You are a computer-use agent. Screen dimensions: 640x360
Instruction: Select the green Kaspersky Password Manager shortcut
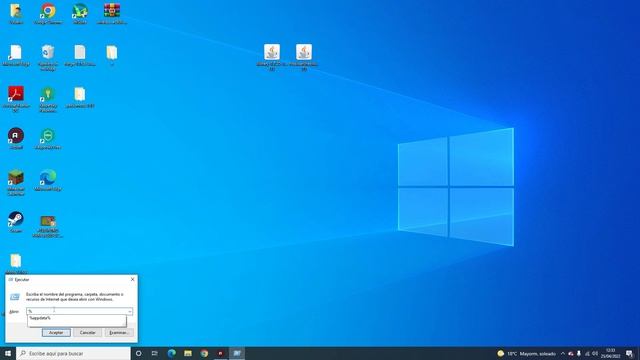pyautogui.click(x=48, y=99)
